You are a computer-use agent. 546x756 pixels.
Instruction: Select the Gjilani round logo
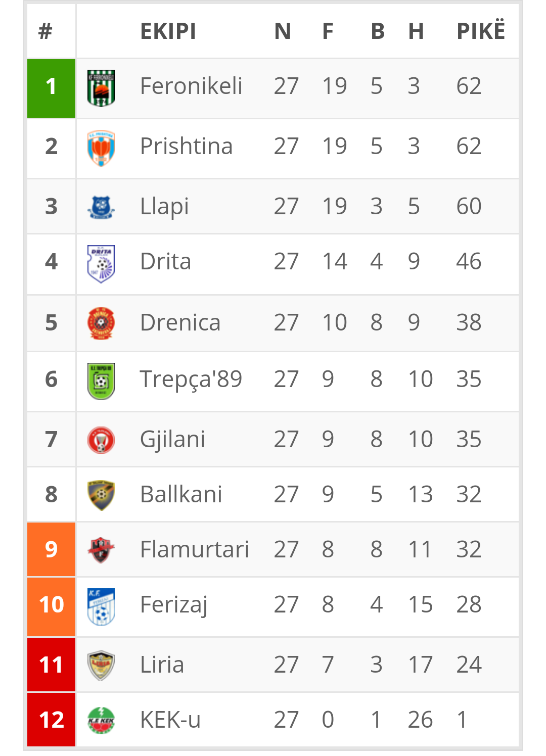101,440
